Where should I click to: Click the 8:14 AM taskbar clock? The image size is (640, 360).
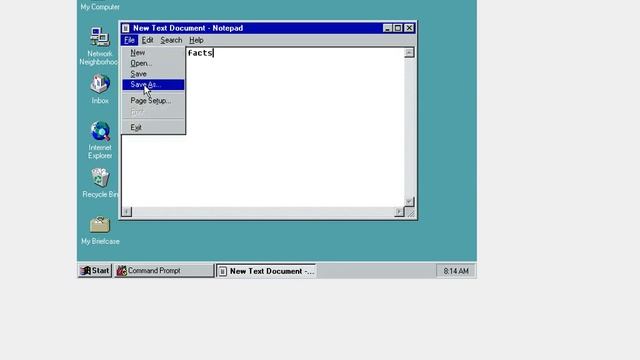pyautogui.click(x=456, y=271)
